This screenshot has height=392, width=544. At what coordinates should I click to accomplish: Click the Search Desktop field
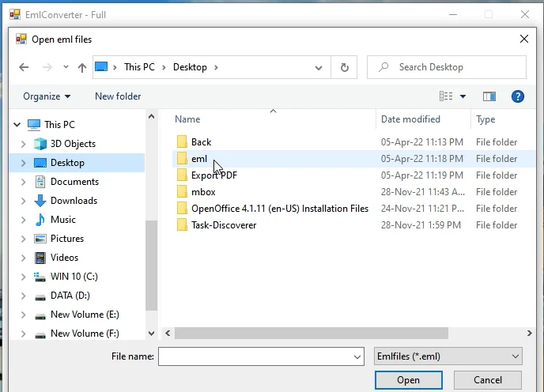click(447, 67)
